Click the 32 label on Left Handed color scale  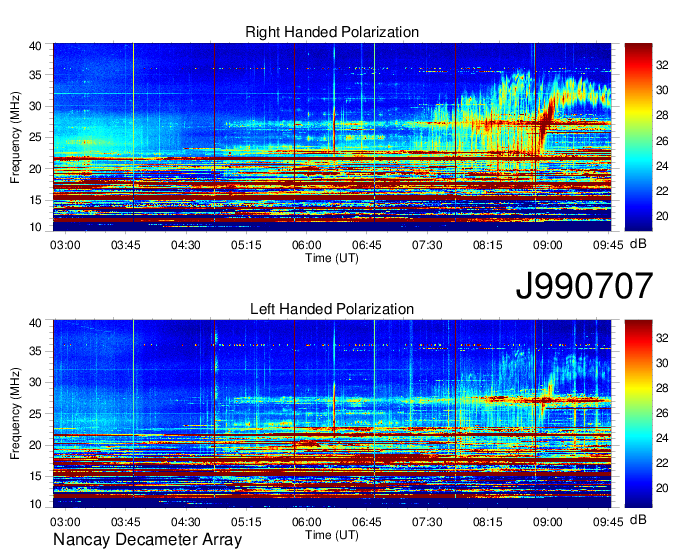[x=662, y=338]
